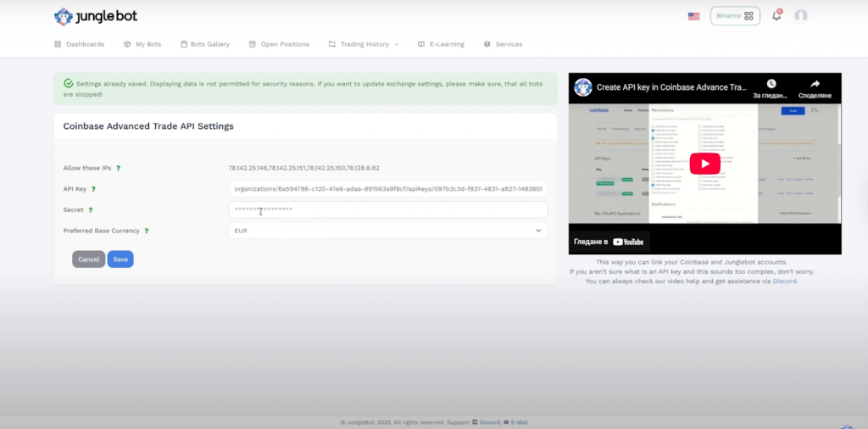Viewport: 868px width, 429px height.
Task: Open language selector US flag
Action: point(693,16)
